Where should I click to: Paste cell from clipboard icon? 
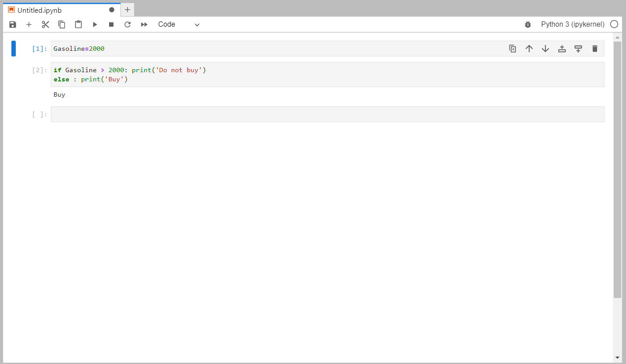click(x=78, y=24)
